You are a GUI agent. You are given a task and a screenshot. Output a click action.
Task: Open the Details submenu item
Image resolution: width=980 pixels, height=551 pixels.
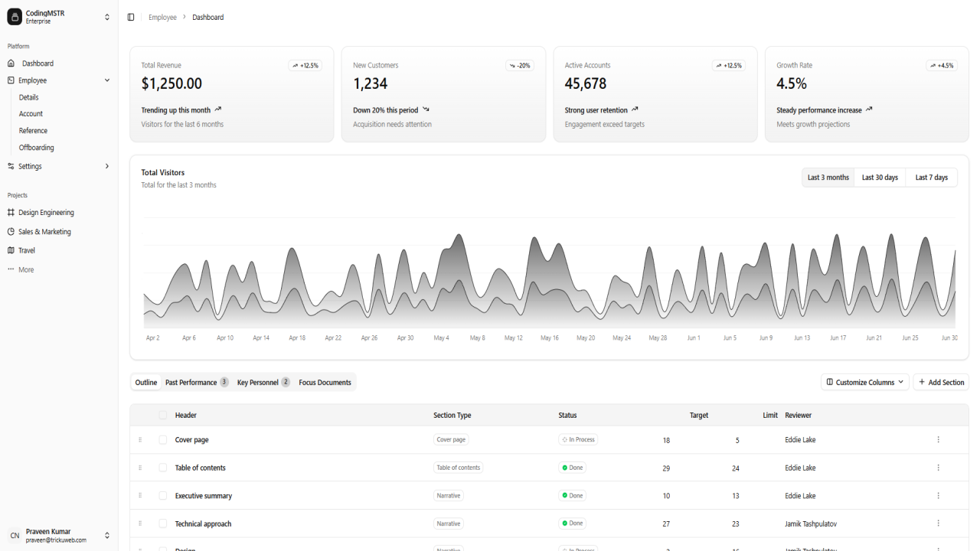click(29, 97)
